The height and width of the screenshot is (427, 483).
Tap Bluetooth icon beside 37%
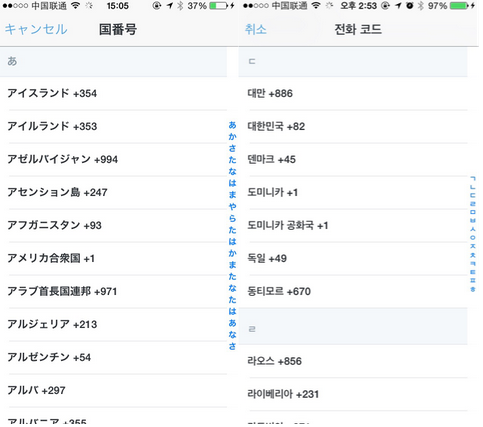[180, 5]
